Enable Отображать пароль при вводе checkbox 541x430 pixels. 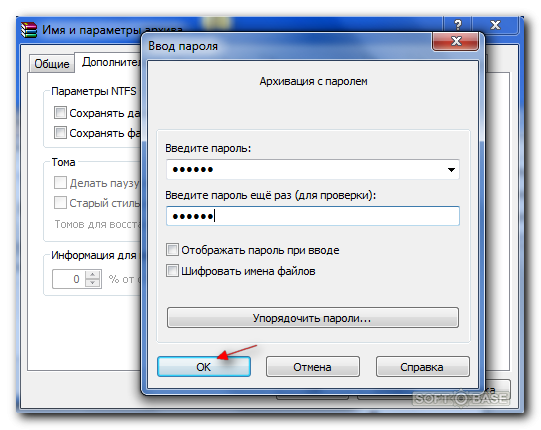(x=172, y=250)
